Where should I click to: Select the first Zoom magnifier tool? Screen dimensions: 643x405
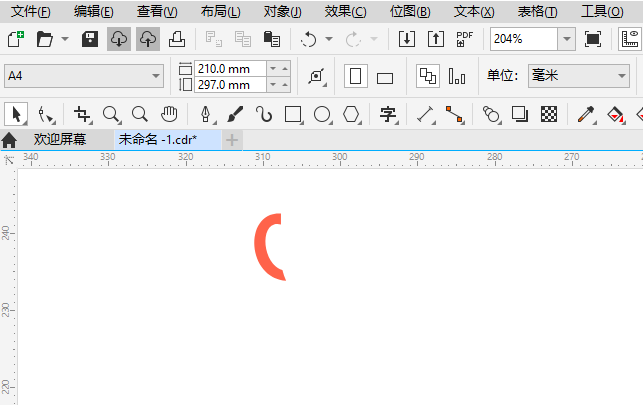(112, 114)
